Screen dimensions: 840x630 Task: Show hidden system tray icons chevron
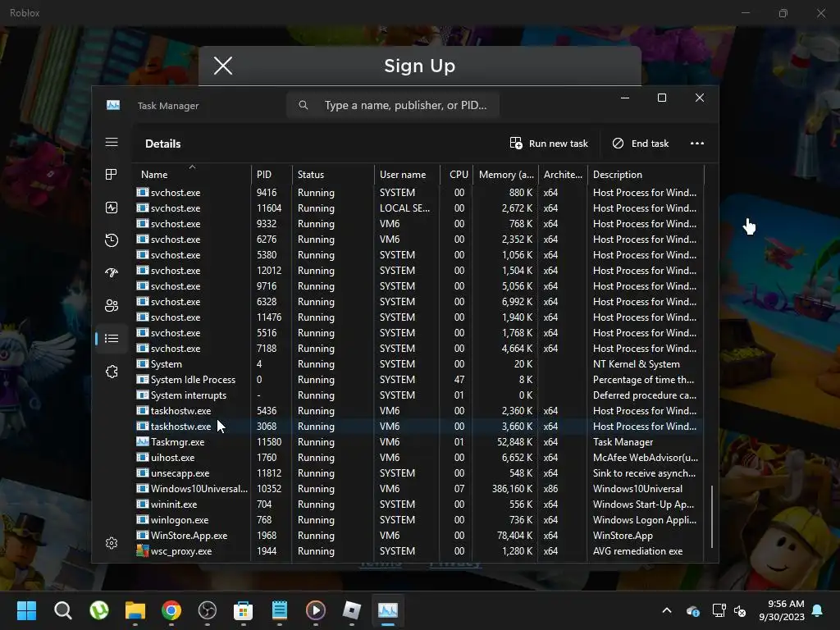point(667,610)
